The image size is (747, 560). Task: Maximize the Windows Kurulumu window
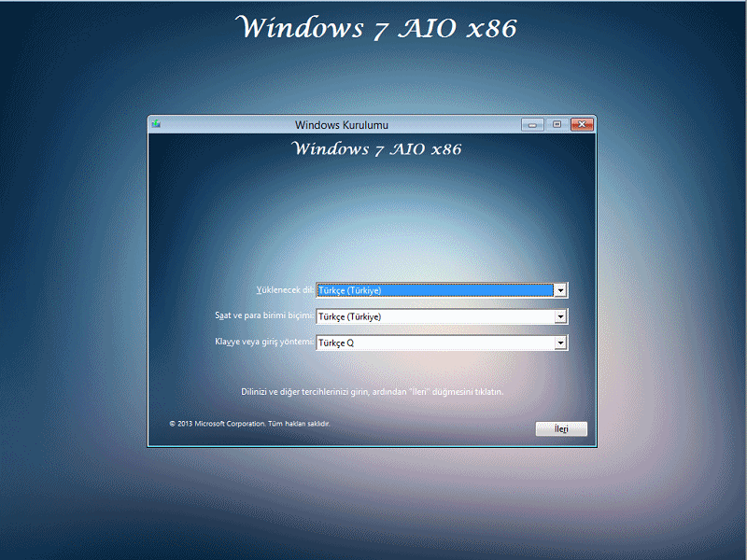(557, 124)
